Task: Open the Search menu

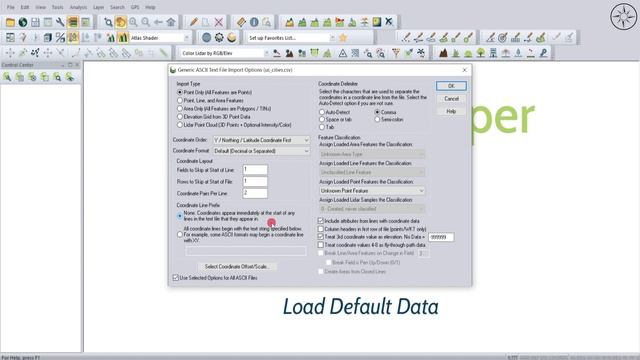Action: point(117,7)
